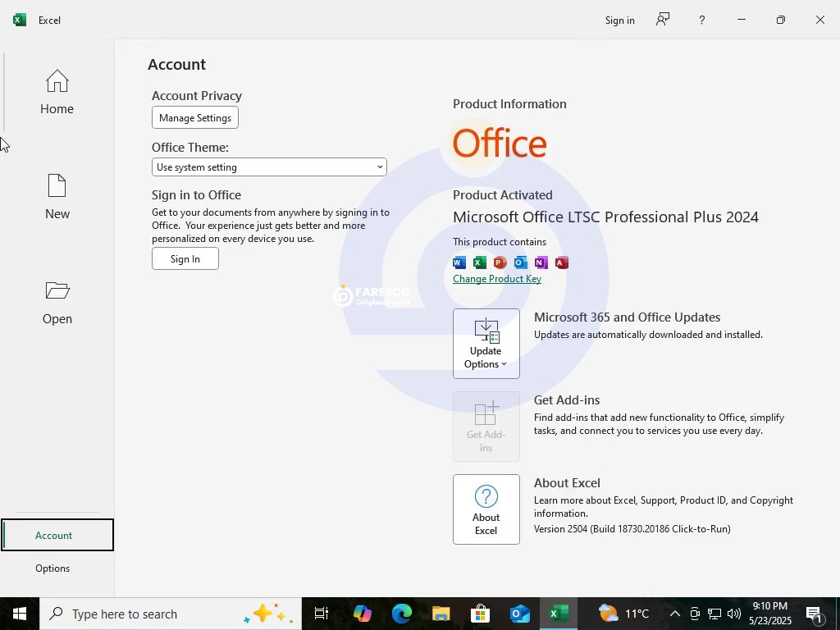Viewport: 840px width, 630px height.
Task: Click the Access icon in product contents
Action: [561, 262]
